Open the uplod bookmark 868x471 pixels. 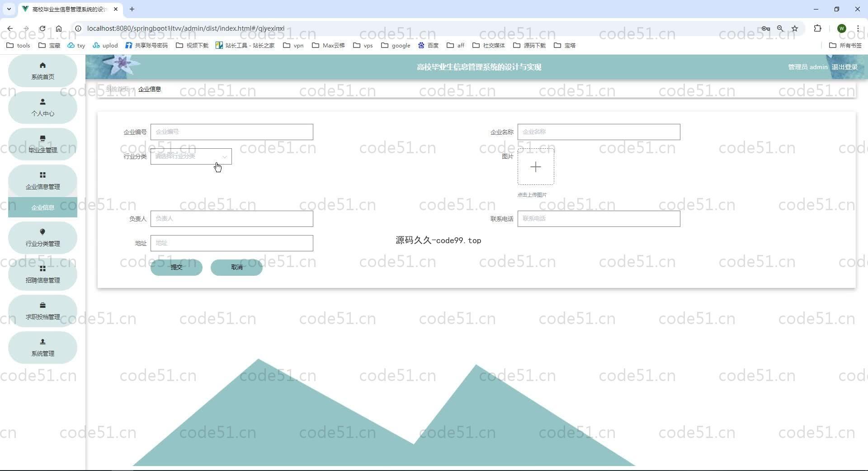[105, 45]
